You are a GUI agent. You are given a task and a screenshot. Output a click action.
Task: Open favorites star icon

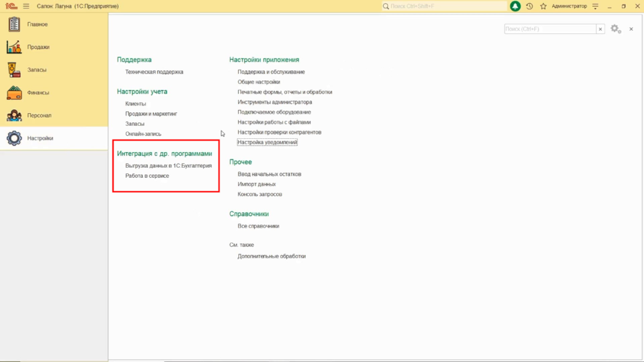click(543, 6)
